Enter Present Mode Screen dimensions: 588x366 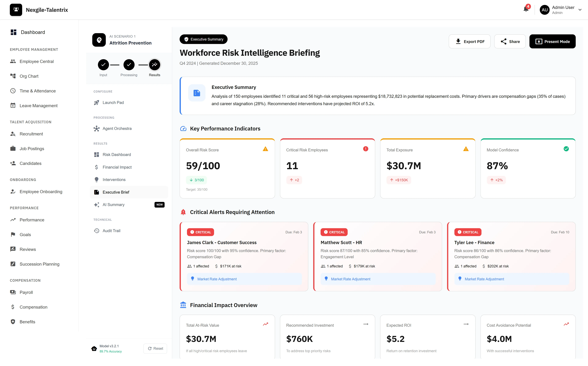[552, 41]
